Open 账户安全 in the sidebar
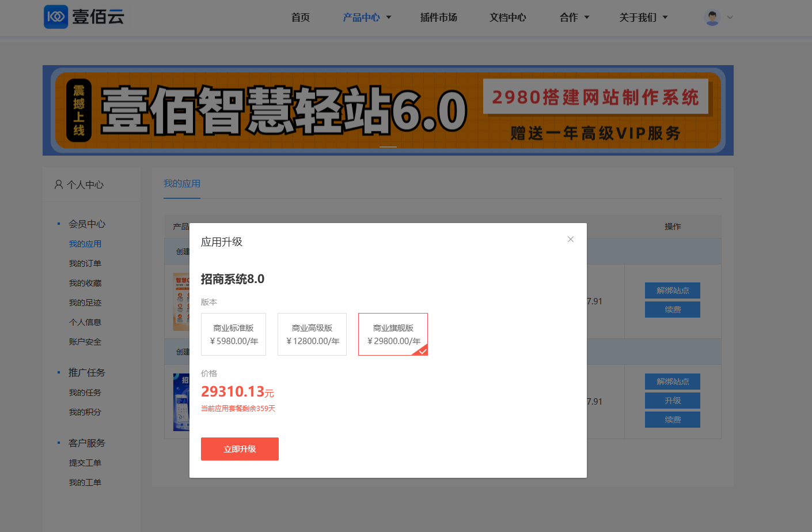812x532 pixels. pos(85,342)
